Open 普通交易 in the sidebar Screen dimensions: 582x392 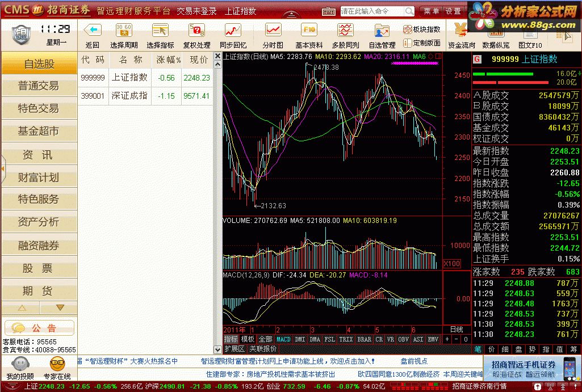(x=39, y=86)
